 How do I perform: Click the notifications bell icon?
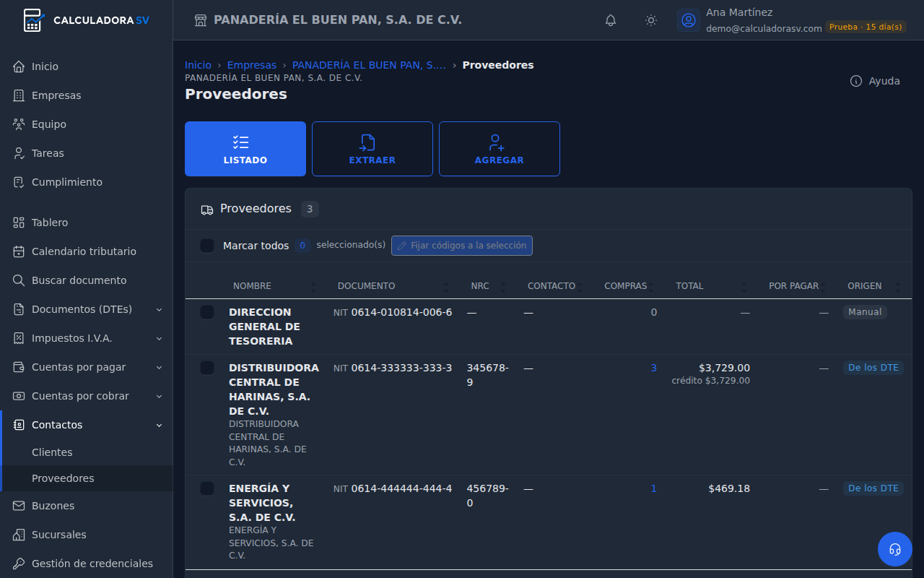pyautogui.click(x=611, y=20)
